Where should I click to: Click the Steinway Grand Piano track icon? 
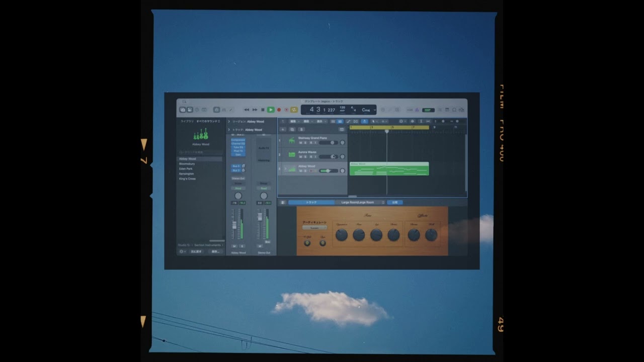292,141
